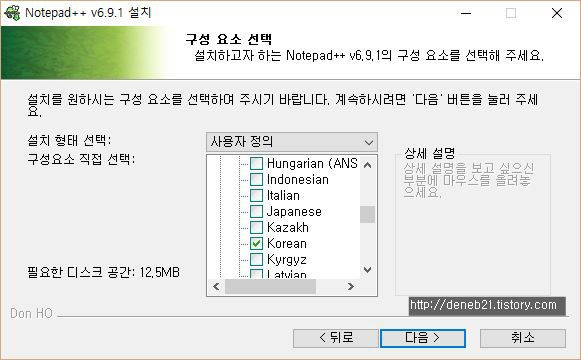Click the 구성요소 직접 선택: label
This screenshot has height=360, width=581.
point(81,159)
